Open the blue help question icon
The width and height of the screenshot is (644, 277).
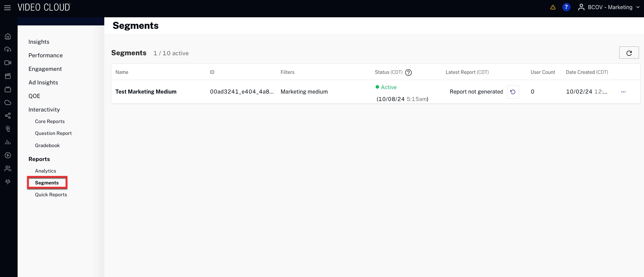click(x=566, y=7)
